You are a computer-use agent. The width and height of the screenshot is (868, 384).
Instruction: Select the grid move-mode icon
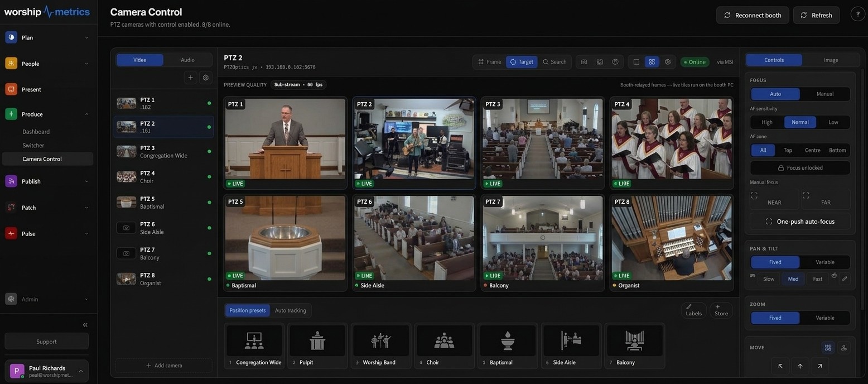[x=828, y=348]
